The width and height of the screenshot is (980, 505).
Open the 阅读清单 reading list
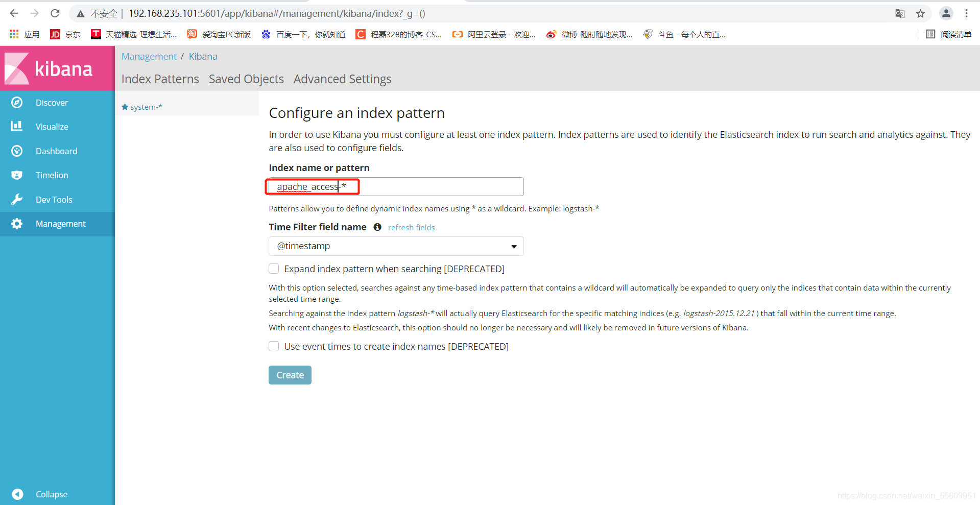click(948, 34)
